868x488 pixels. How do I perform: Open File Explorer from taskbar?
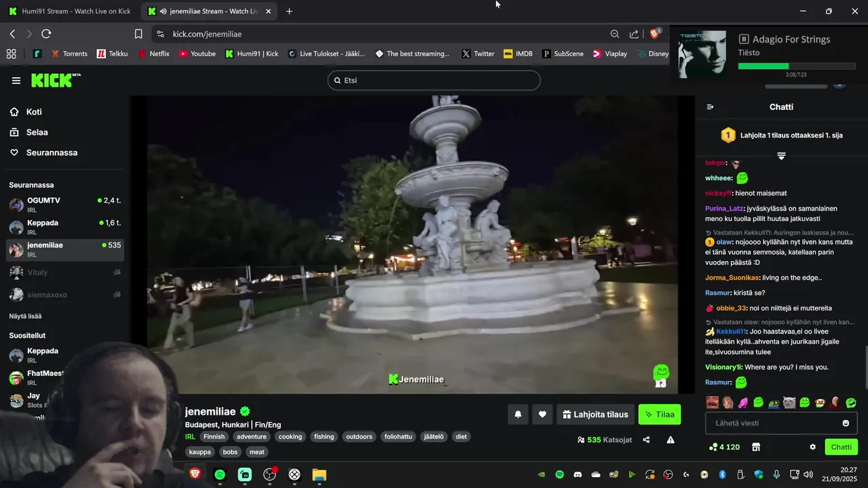point(319,474)
